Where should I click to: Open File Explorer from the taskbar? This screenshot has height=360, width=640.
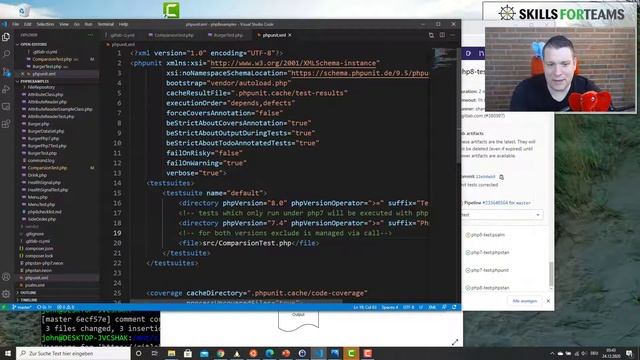pos(171,353)
